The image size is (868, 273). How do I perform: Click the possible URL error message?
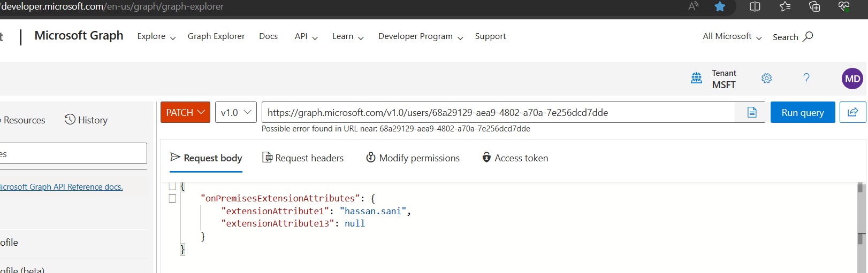coord(396,129)
